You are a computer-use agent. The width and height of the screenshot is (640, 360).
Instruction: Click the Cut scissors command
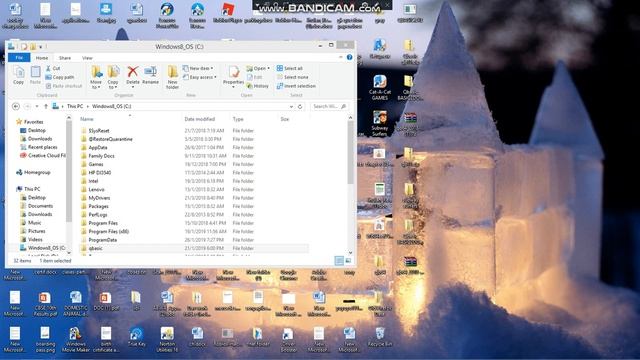pos(53,68)
